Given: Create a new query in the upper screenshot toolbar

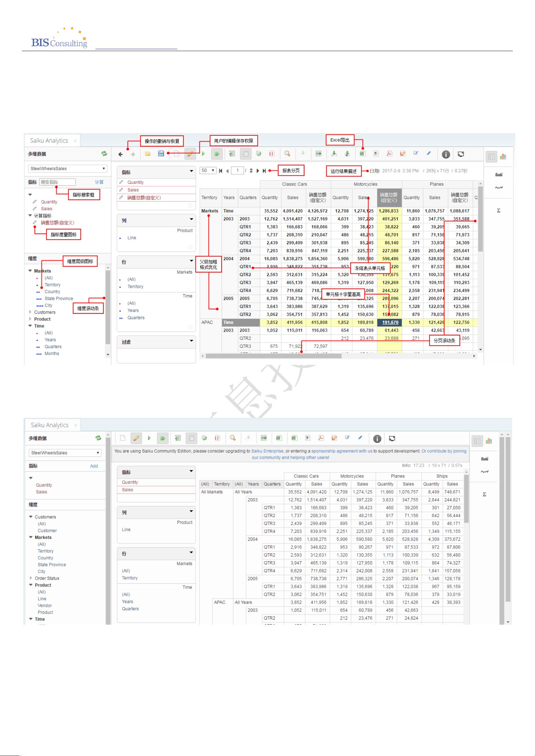Looking at the screenshot, I should (177, 154).
